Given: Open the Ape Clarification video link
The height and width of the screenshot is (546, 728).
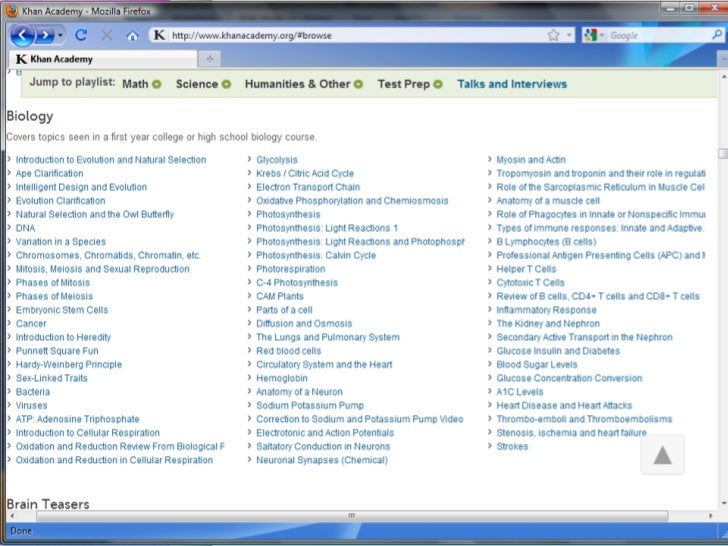Looking at the screenshot, I should point(50,173).
